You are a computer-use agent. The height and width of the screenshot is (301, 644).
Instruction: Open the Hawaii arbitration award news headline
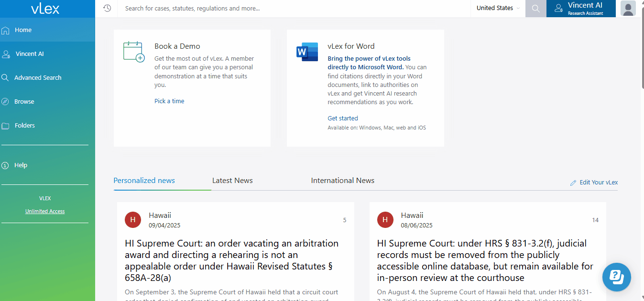coord(232,260)
